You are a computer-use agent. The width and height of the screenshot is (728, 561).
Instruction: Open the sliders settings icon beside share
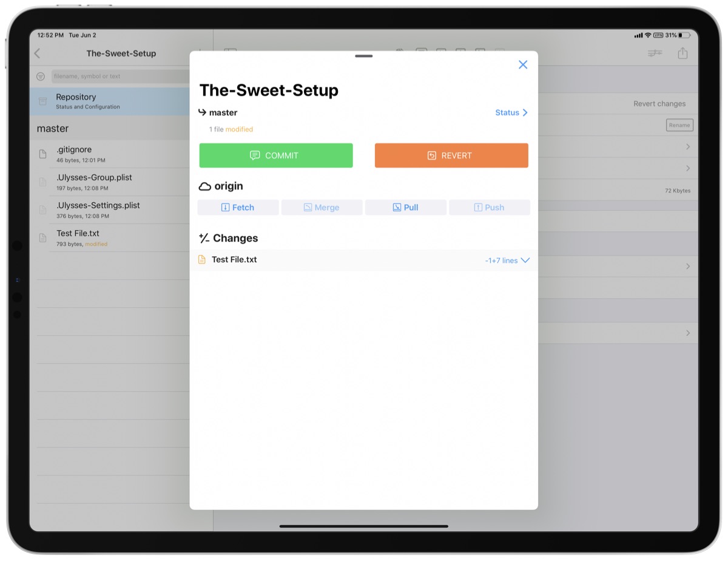point(655,53)
